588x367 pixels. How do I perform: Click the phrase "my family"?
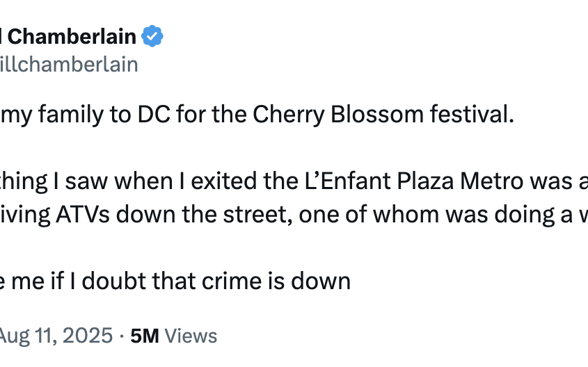tap(51, 115)
